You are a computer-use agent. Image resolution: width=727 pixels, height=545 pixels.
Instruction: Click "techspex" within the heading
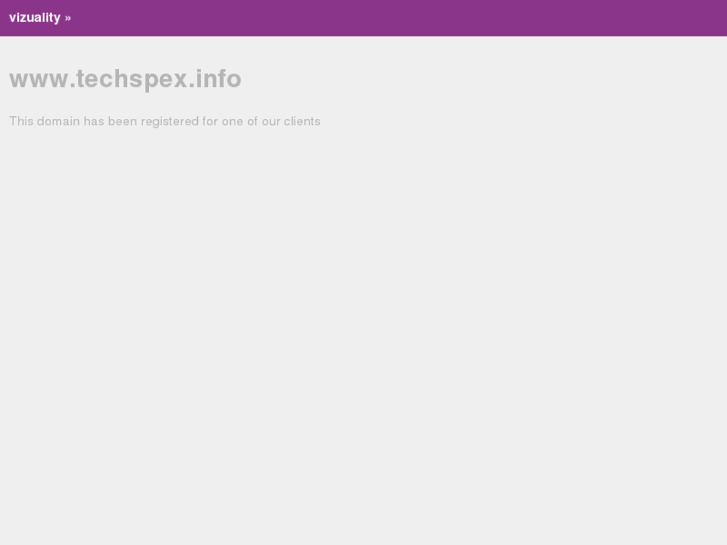point(132,78)
